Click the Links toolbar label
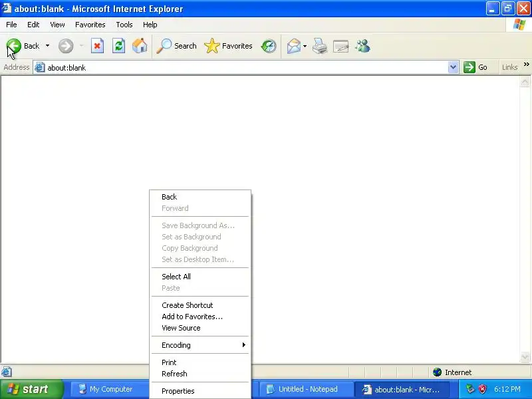The height and width of the screenshot is (399, 532). point(509,67)
